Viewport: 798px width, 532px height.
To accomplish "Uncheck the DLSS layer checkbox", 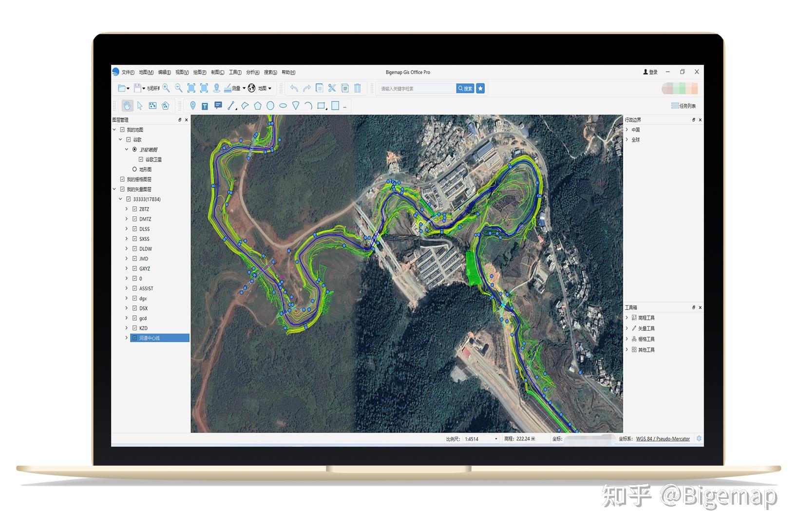I will 134,229.
